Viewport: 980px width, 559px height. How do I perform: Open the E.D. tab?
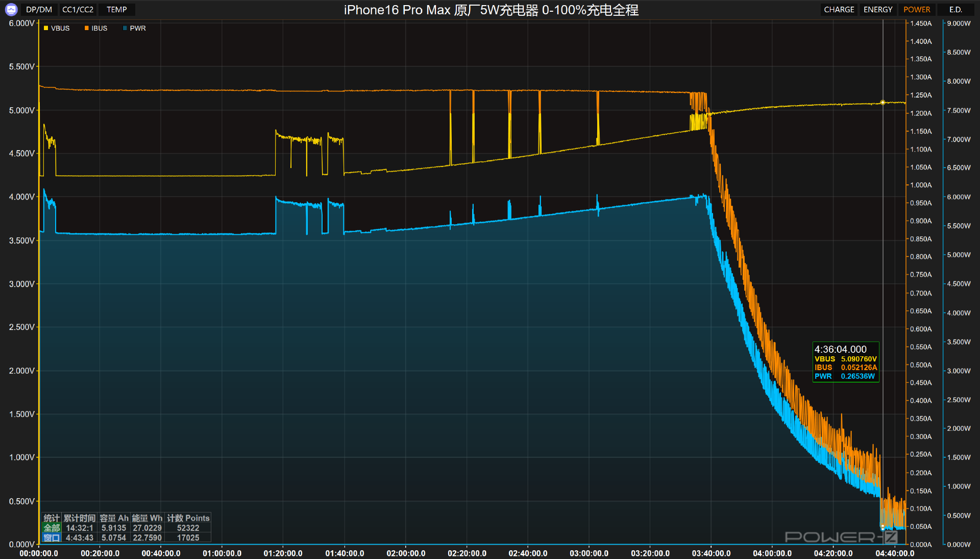(x=955, y=9)
